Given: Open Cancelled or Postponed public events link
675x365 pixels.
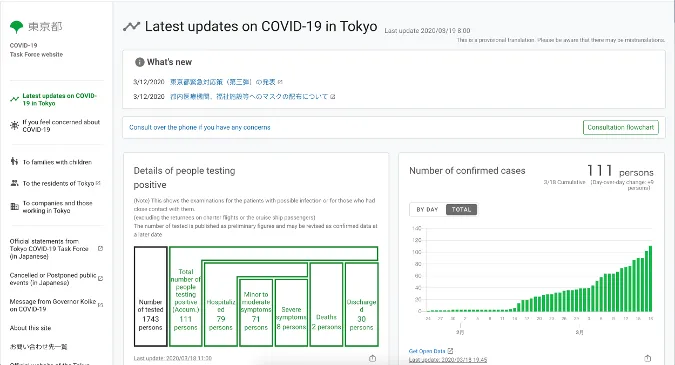Looking at the screenshot, I should (53, 279).
